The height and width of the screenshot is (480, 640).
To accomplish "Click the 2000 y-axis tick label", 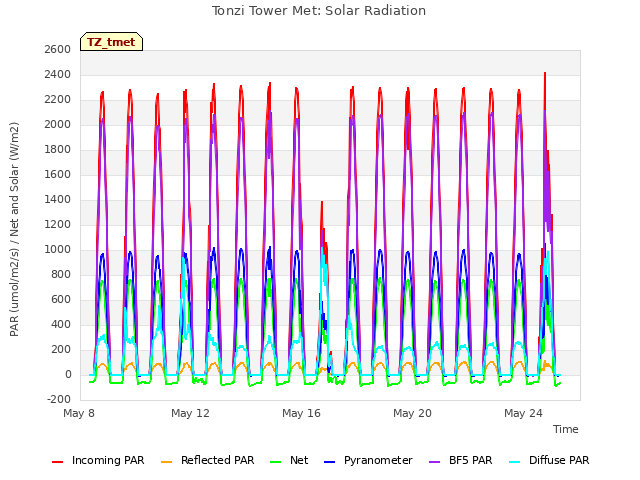I will pos(58,124).
